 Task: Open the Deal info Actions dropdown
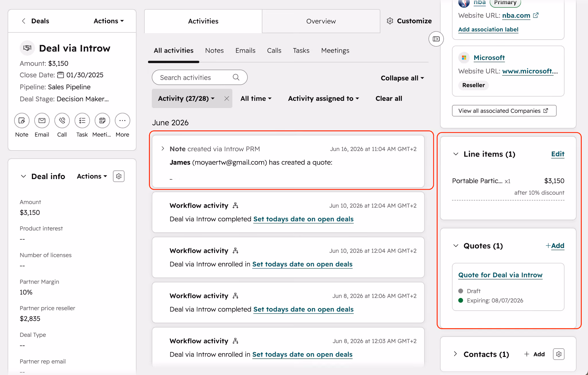click(x=92, y=176)
